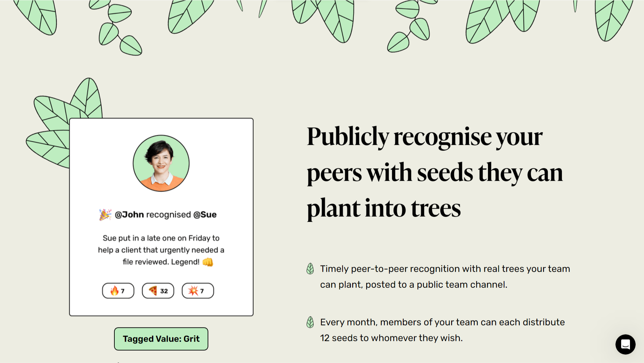Click the Publicly recognise your peers heading
The width and height of the screenshot is (644, 363).
(435, 172)
